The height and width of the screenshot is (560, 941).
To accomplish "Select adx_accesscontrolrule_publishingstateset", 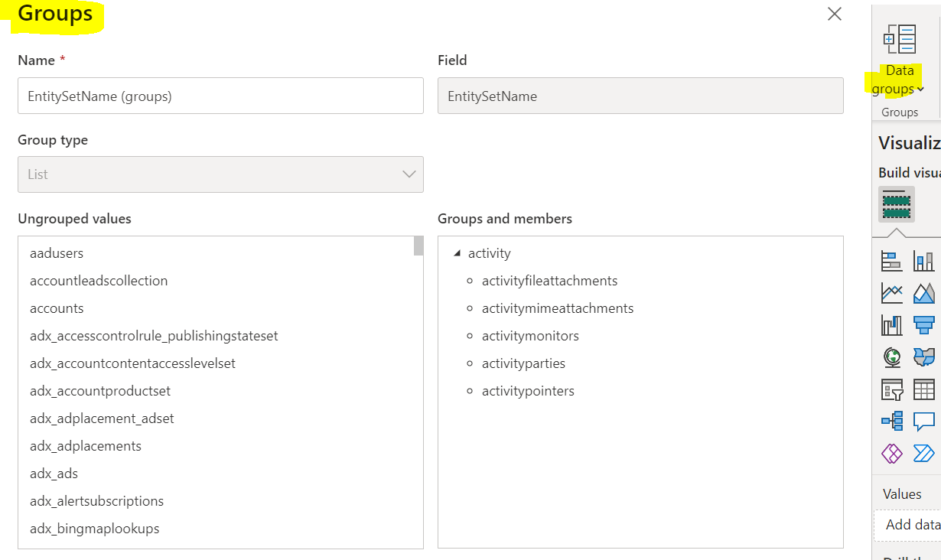I will (x=154, y=336).
